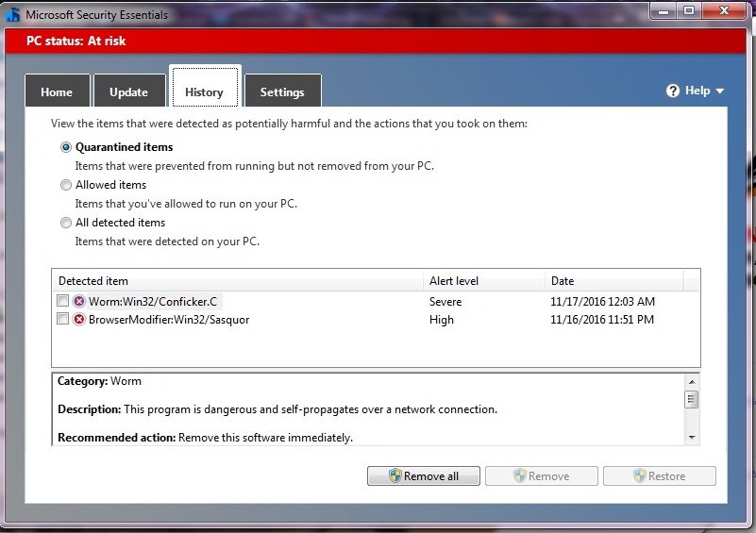Screen dimensions: 756x533
Task: Click the Help question mark icon
Action: point(673,91)
